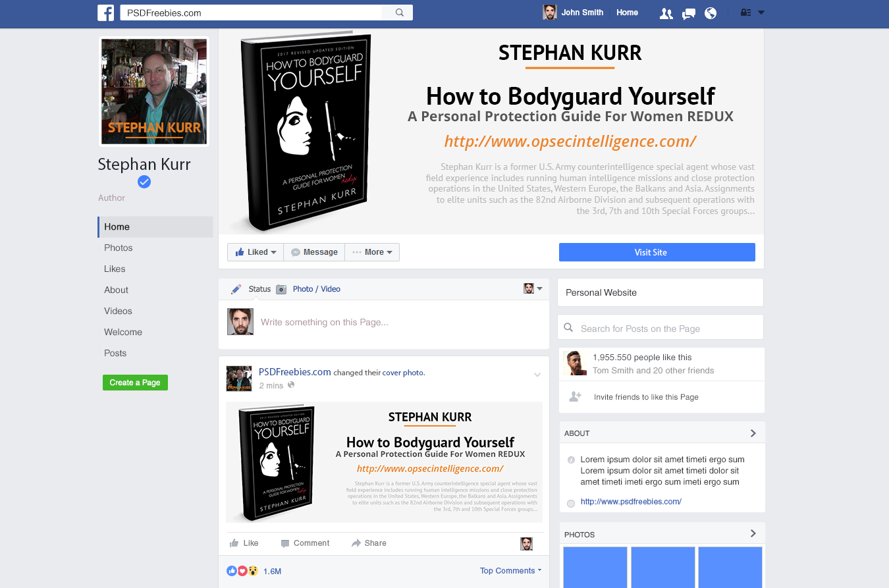889x588 pixels.
Task: Open the About section from the sidebar
Action: click(x=116, y=290)
